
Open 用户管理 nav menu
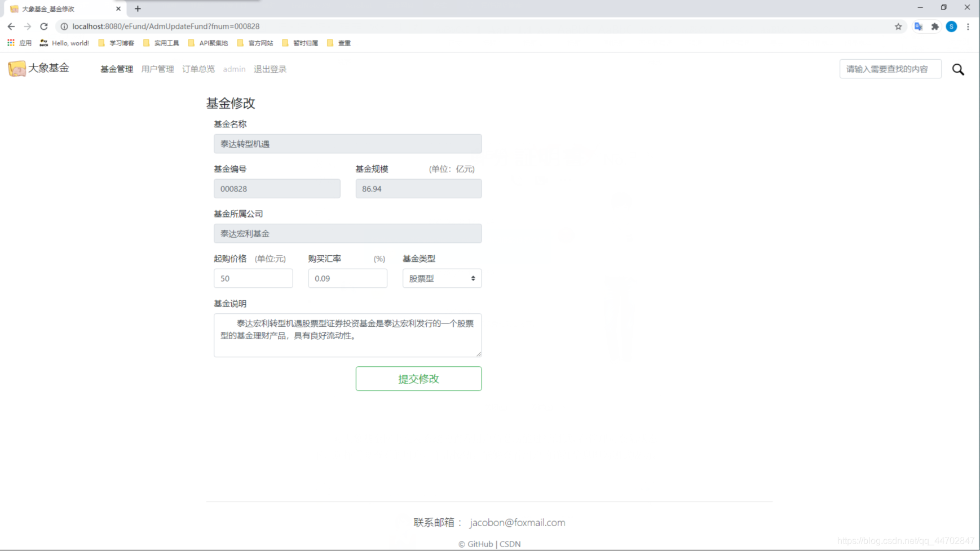coord(157,69)
